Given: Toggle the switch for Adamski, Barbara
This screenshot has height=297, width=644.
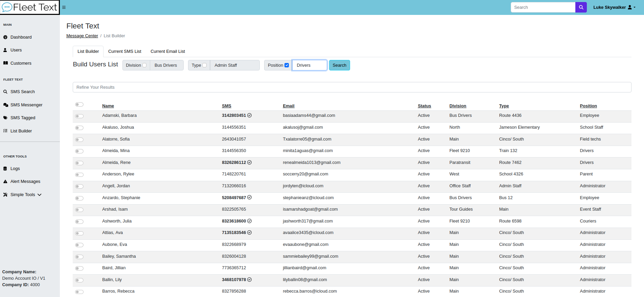Looking at the screenshot, I should coord(79,116).
